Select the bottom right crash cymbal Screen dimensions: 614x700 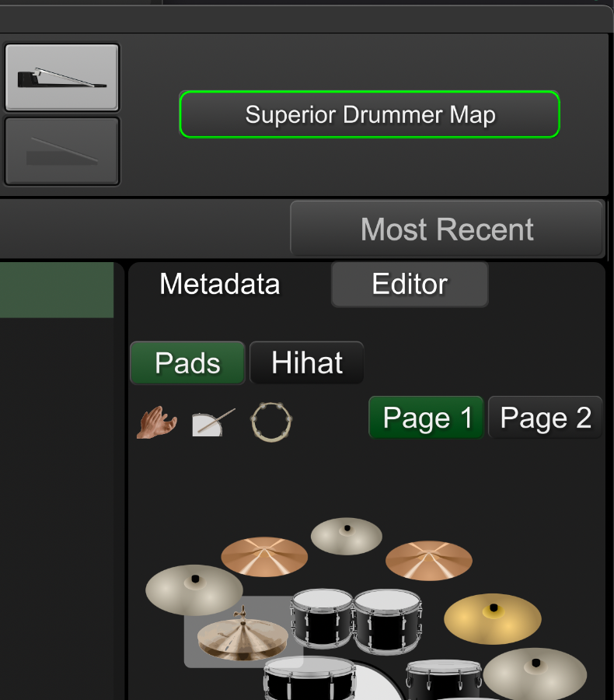[535, 674]
